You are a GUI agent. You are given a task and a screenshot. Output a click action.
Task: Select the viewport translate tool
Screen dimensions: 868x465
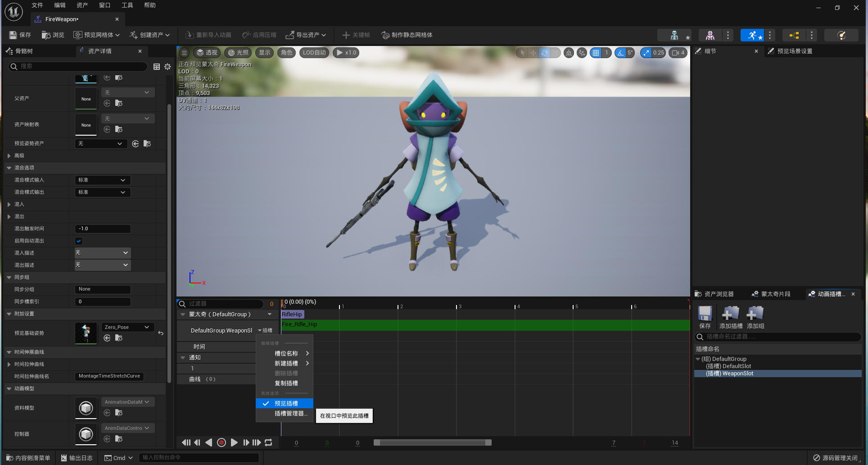(x=533, y=53)
